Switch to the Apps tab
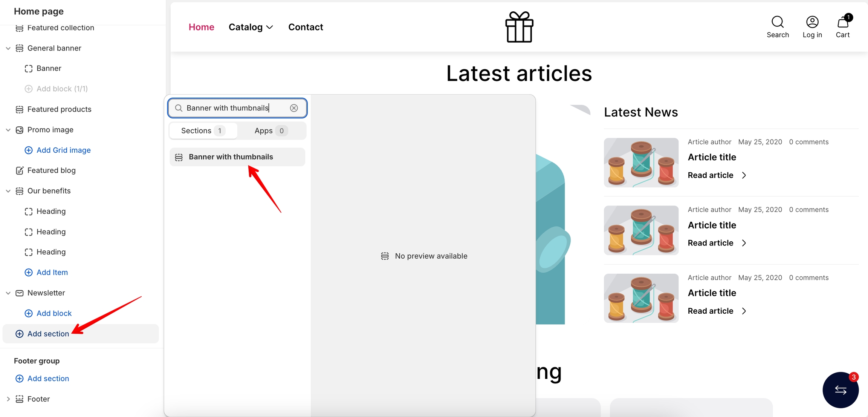This screenshot has height=417, width=868. click(x=271, y=131)
